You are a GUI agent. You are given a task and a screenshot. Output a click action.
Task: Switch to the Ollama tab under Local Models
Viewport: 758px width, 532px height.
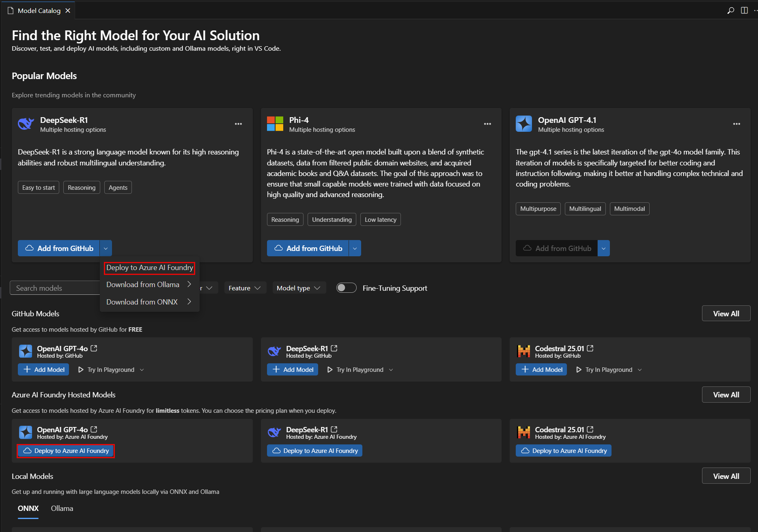tap(62, 508)
